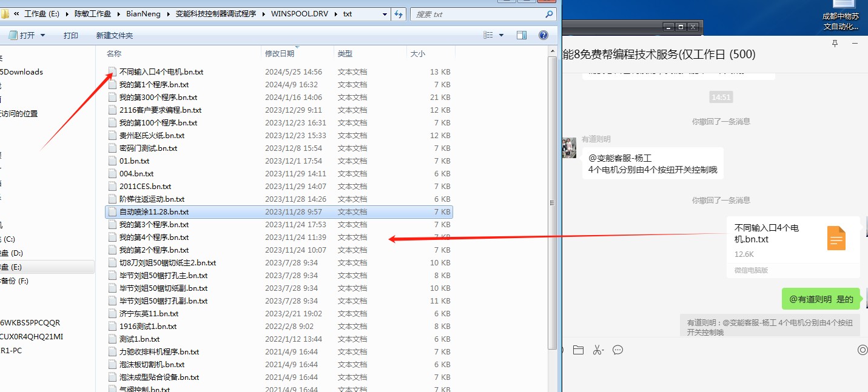
Task: Click the file icon of 密码门测试.bn.txt
Action: [112, 148]
